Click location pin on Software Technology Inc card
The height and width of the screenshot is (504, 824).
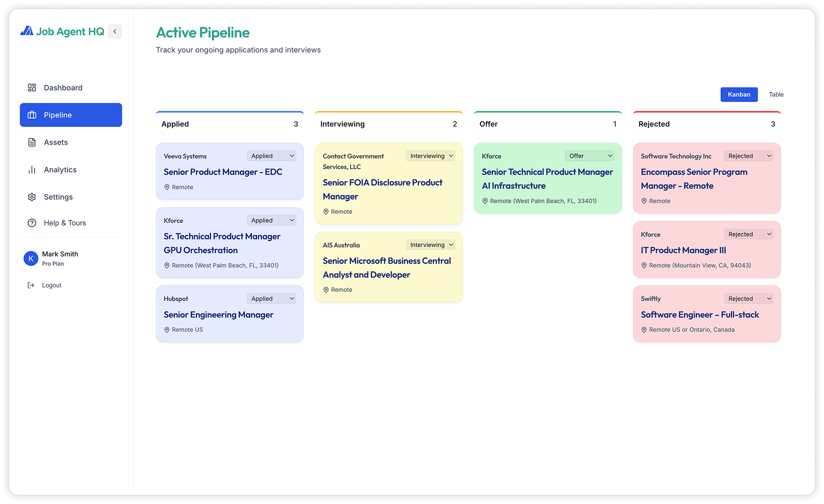click(x=644, y=201)
